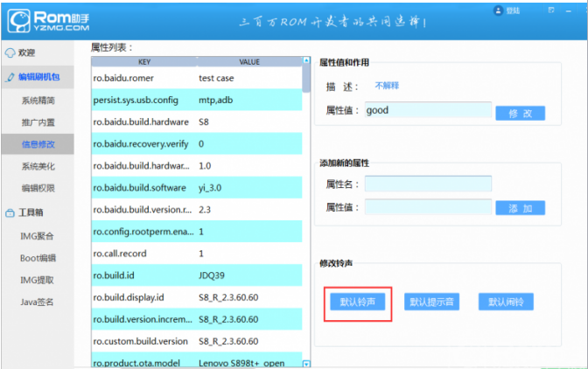
Task: Select the persist.sys.usb.config row
Action: 197,100
